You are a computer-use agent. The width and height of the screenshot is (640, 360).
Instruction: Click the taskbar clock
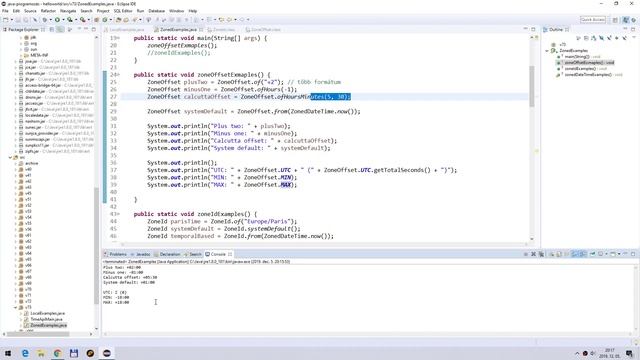(609, 353)
